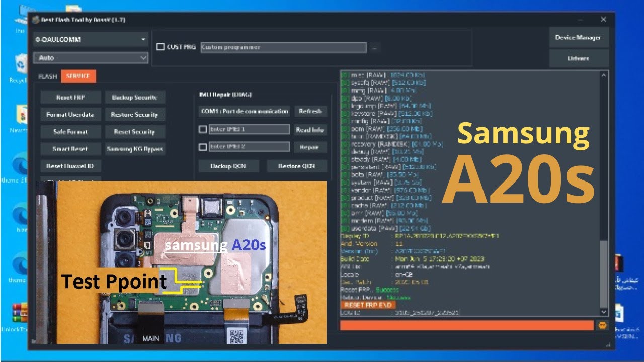This screenshot has width=644, height=362.
Task: Click the log scrollbar up arrow
Action: (x=603, y=75)
